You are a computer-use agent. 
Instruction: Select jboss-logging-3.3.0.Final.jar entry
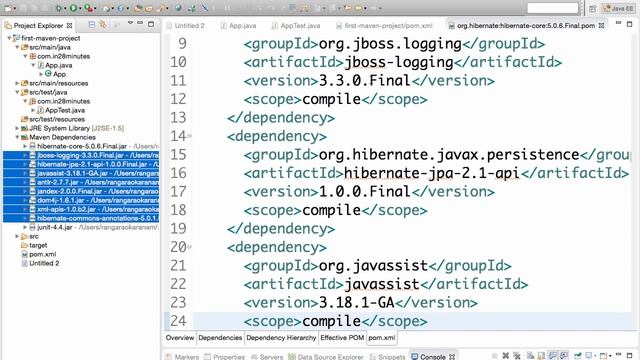pos(81,155)
